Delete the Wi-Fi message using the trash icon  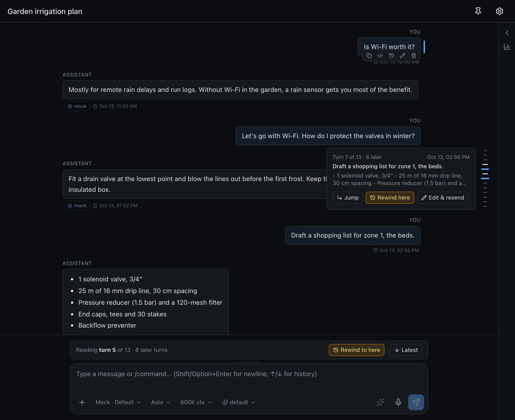tap(414, 56)
